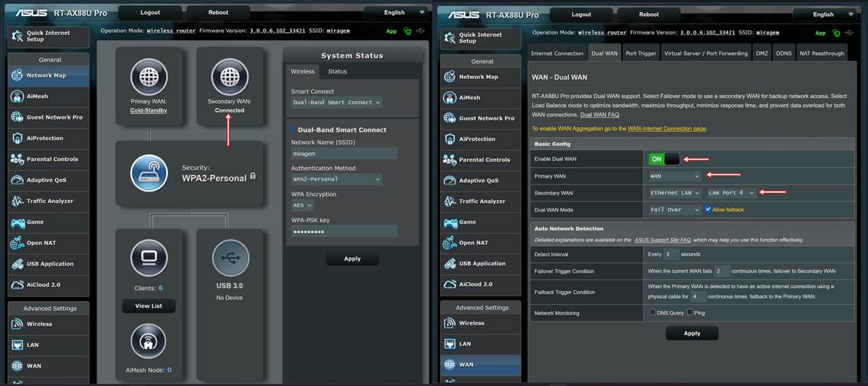The height and width of the screenshot is (386, 868).
Task: Uncheck the Allow failback checkbox
Action: 708,209
